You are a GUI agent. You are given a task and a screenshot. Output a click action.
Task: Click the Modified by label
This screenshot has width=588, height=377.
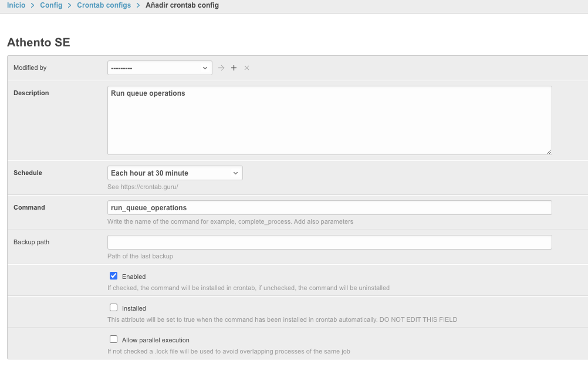pyautogui.click(x=30, y=68)
